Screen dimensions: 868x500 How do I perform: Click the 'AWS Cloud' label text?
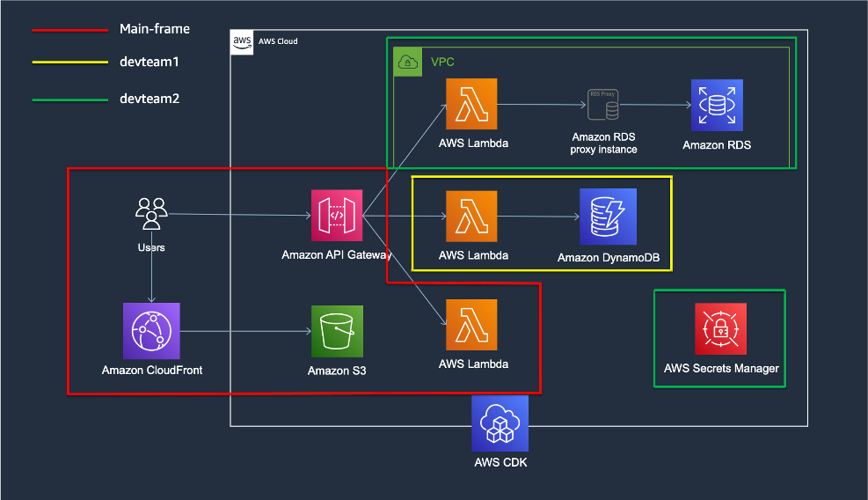pyautogui.click(x=278, y=41)
